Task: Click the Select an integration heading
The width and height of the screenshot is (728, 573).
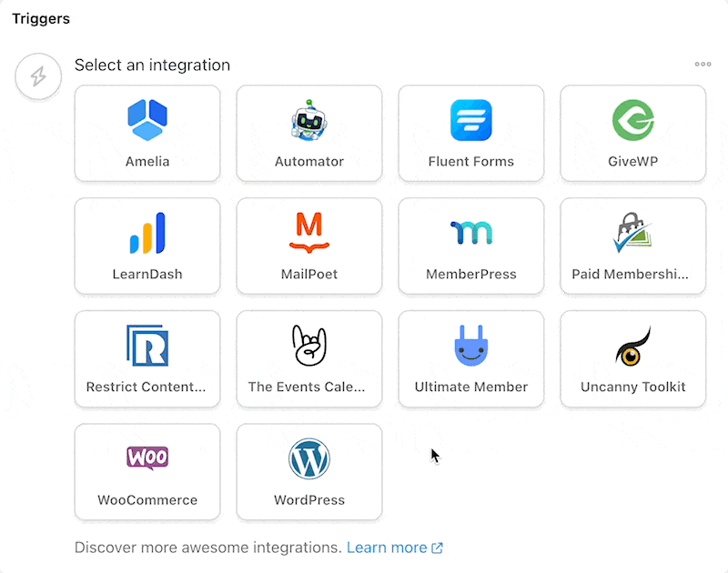Action: coord(152,65)
